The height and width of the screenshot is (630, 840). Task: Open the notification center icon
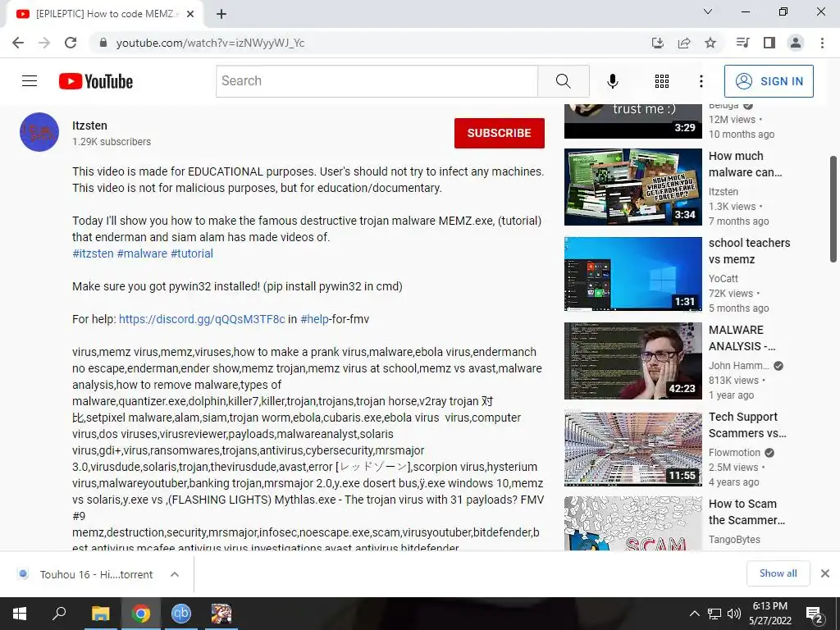tap(815, 614)
